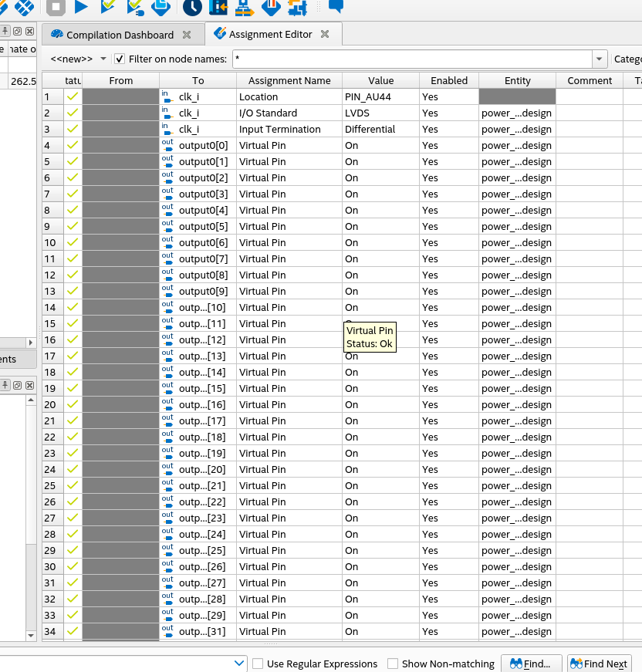The image size is (642, 672).
Task: Click the Assignment Name column header
Action: click(x=289, y=80)
